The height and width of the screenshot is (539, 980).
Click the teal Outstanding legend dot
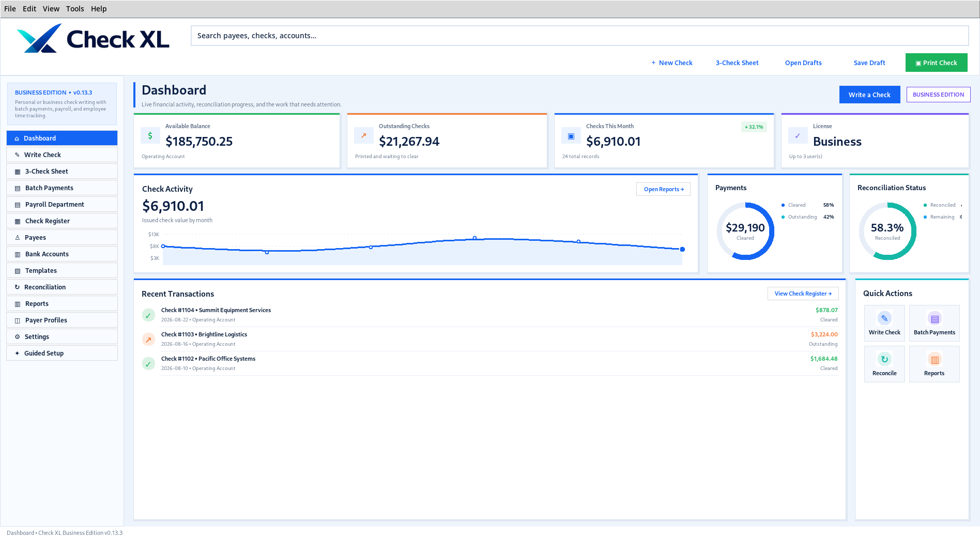783,217
